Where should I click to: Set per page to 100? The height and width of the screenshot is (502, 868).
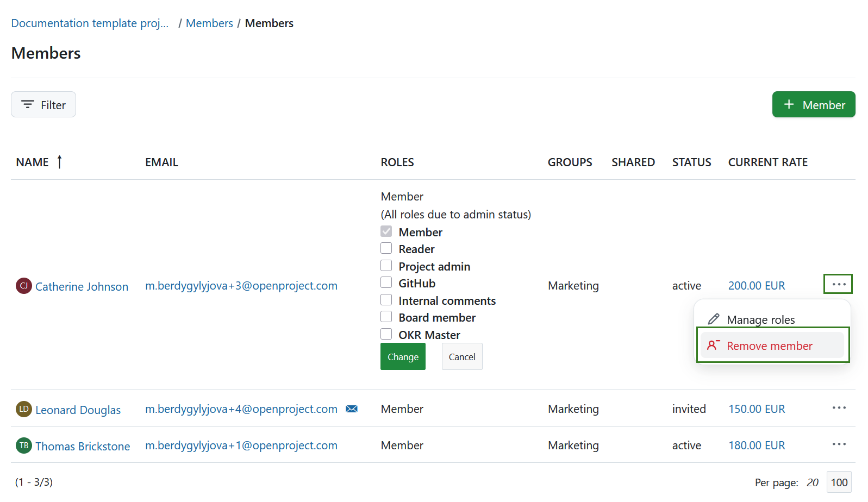(x=839, y=482)
